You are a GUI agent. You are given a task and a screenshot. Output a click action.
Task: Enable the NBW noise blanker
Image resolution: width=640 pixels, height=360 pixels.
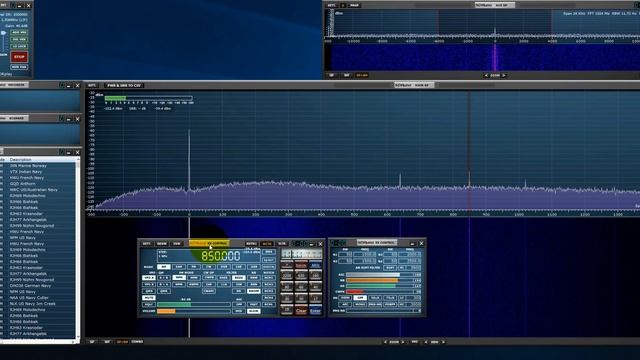(254, 278)
